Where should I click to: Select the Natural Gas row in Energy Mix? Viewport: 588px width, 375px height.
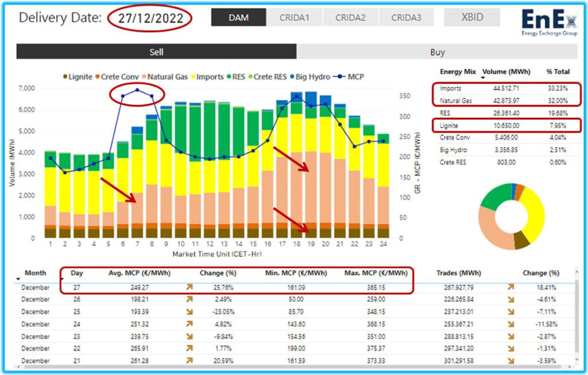tap(506, 100)
